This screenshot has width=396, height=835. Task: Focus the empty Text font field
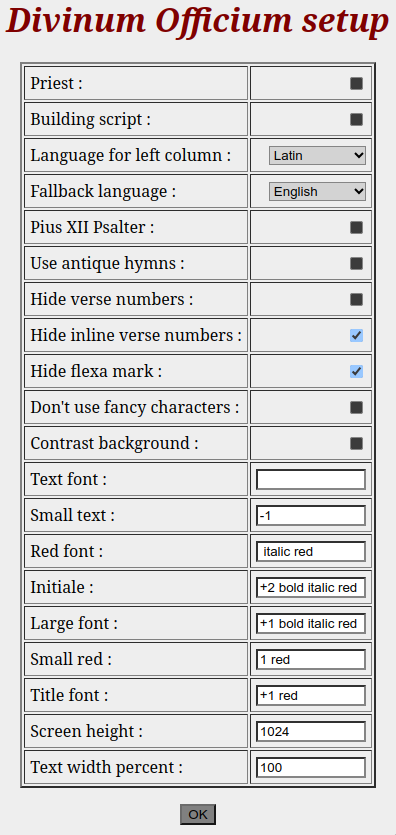pyautogui.click(x=311, y=479)
